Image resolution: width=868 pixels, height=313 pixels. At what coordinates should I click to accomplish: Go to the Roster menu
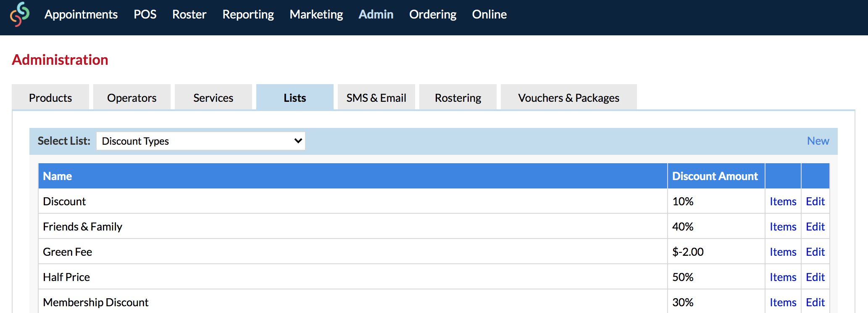[189, 14]
